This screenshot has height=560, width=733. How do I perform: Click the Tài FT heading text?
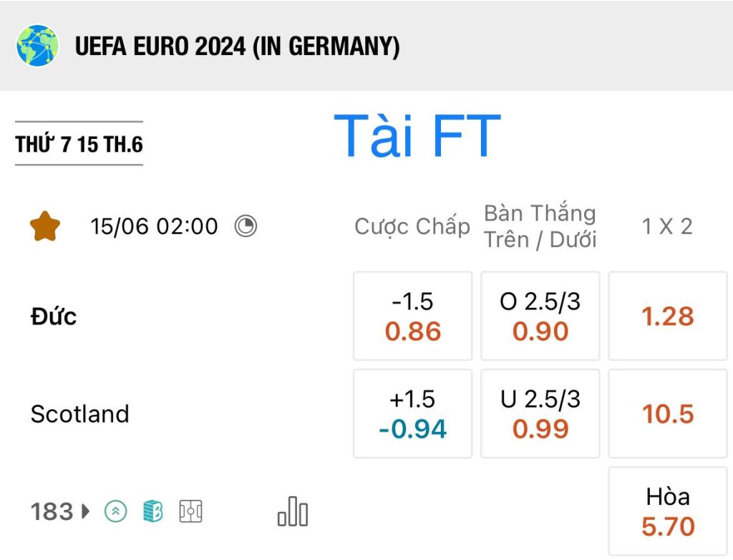(417, 136)
